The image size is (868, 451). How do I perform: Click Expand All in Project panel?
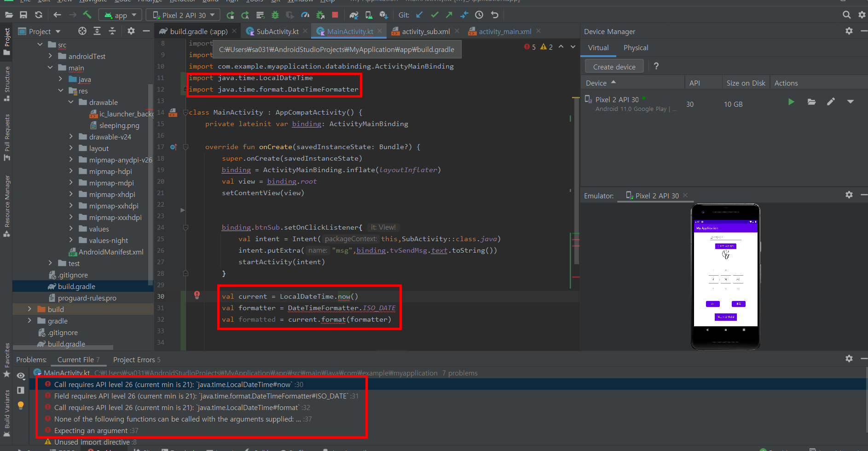97,31
